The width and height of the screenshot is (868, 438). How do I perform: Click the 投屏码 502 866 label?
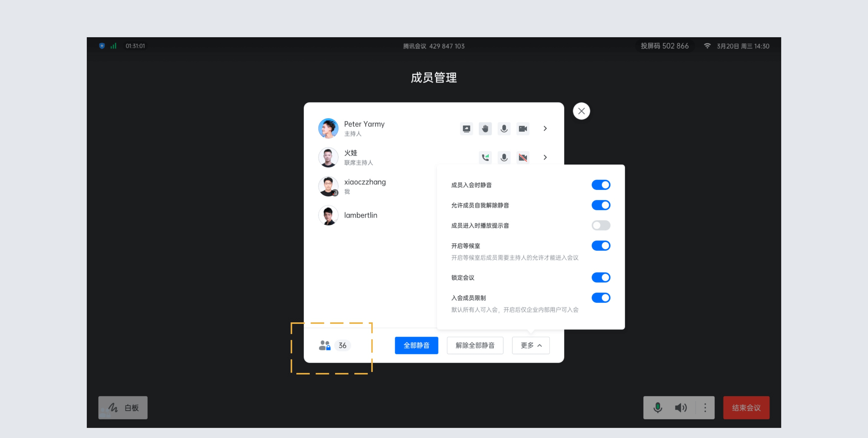[x=664, y=46]
